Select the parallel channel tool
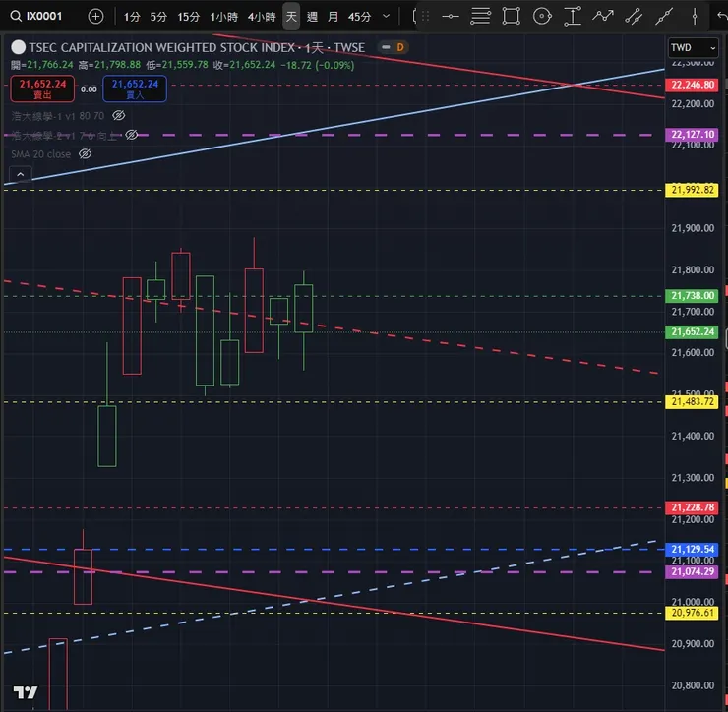The height and width of the screenshot is (712, 728). [x=634, y=17]
